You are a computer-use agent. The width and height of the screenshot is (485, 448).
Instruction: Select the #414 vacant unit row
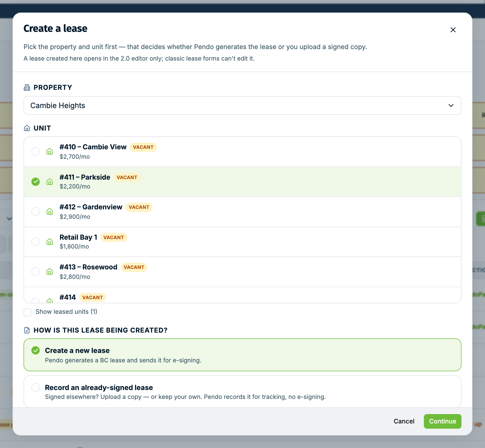tap(243, 295)
